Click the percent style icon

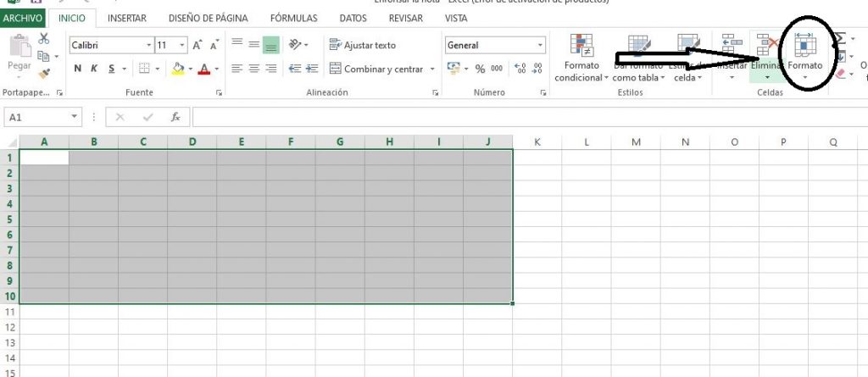tap(480, 69)
